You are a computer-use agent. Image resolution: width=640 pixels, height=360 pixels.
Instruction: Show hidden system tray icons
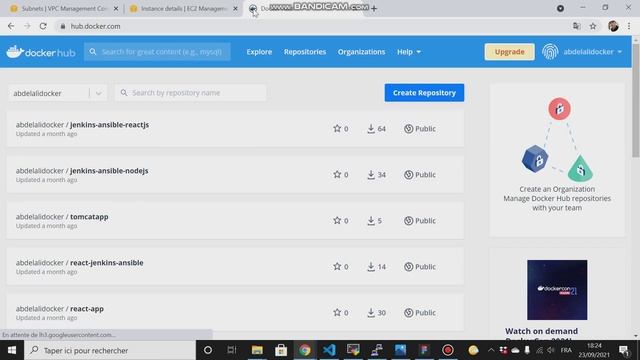click(491, 350)
